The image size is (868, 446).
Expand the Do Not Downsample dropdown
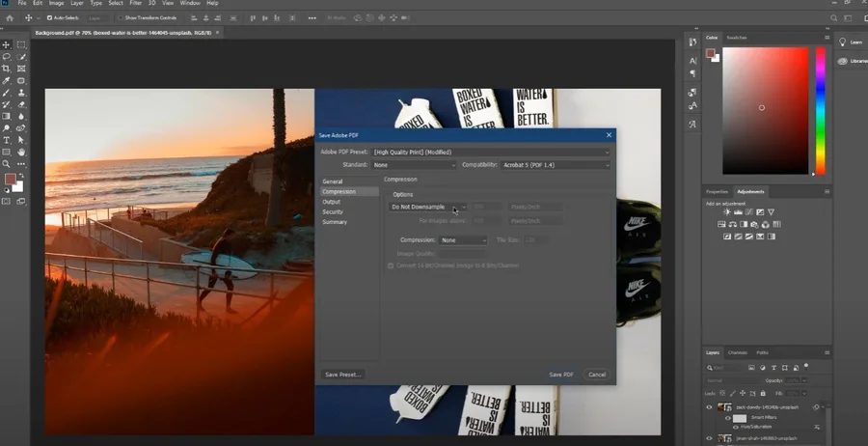click(x=427, y=207)
